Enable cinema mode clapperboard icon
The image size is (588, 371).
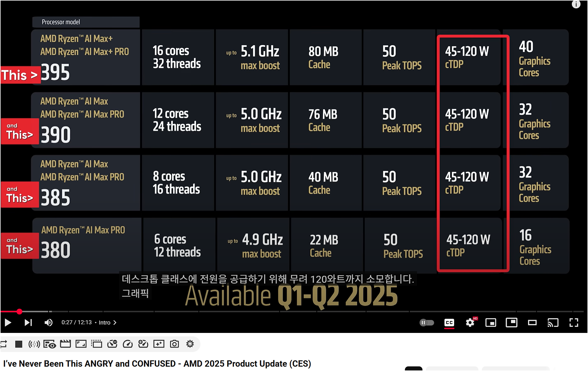[x=65, y=344]
